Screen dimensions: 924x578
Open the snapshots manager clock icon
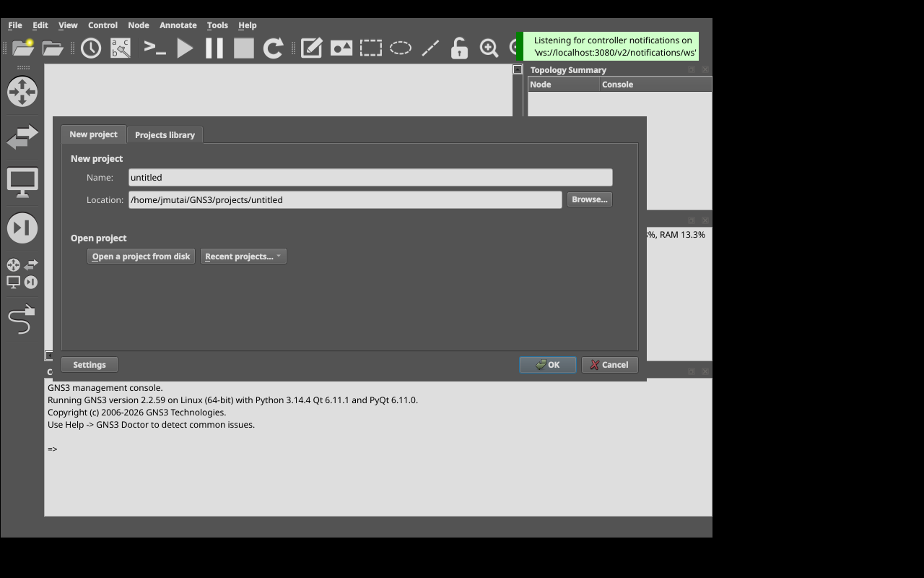tap(91, 48)
